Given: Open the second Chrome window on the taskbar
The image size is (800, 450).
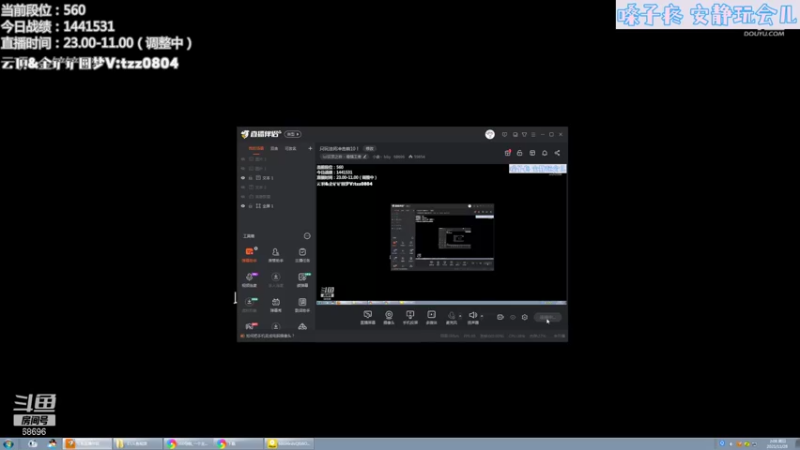Looking at the screenshot, I should [238, 444].
